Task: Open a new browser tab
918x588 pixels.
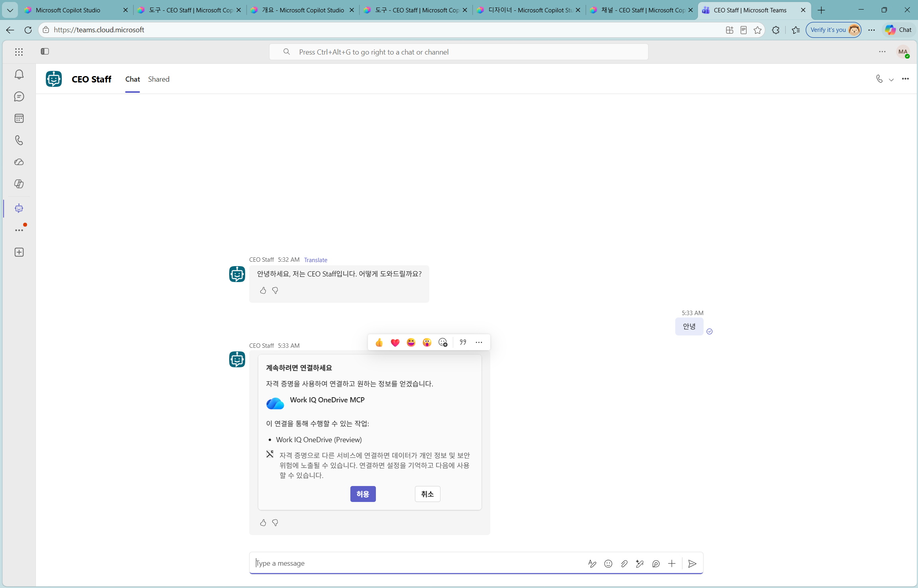Action: point(822,10)
